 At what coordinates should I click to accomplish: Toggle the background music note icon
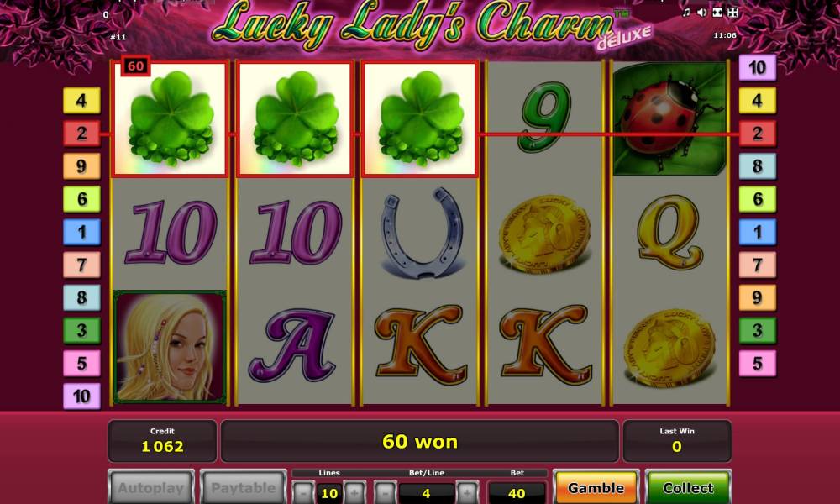[686, 13]
